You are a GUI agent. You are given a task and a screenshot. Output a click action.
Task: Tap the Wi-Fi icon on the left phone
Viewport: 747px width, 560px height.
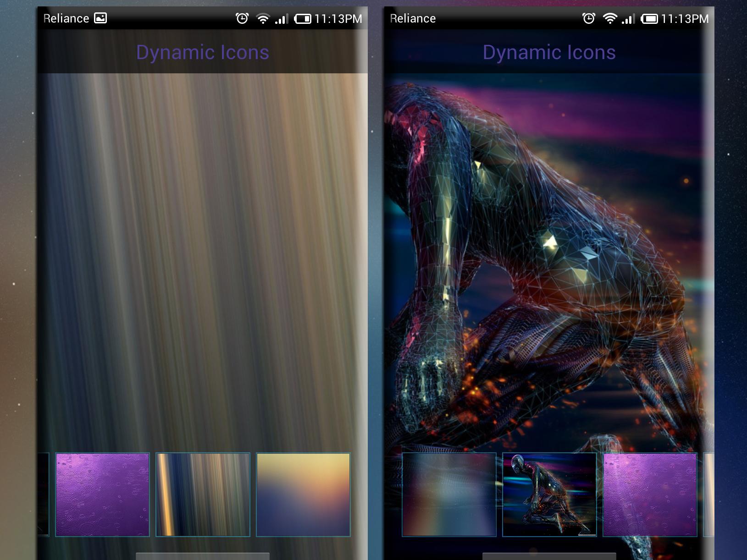point(263,19)
